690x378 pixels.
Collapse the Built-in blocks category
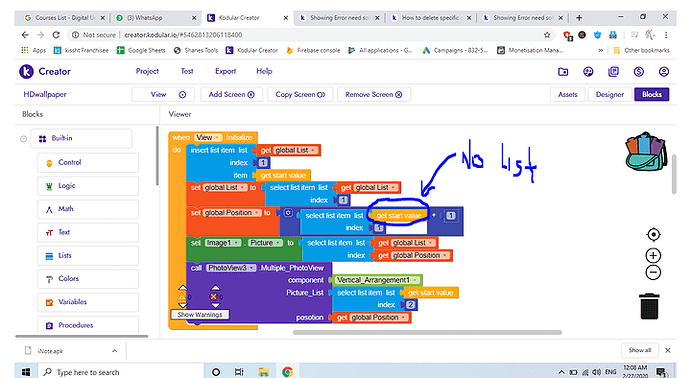pyautogui.click(x=23, y=139)
